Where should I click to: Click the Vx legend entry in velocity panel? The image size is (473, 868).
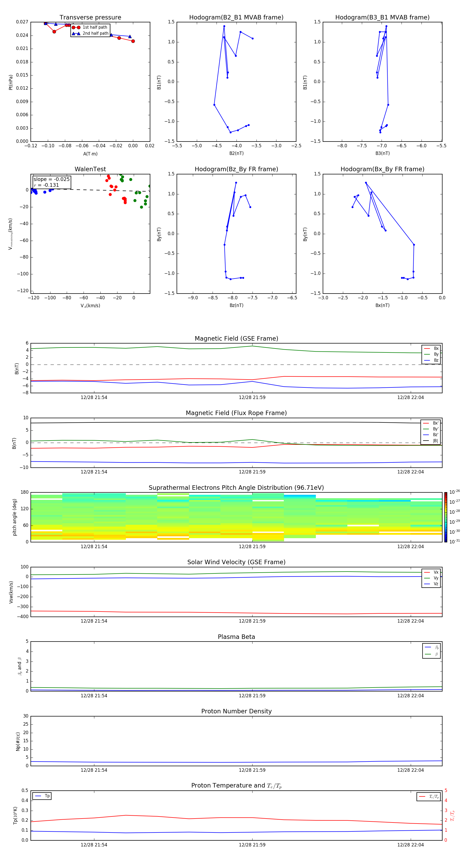[x=431, y=572]
